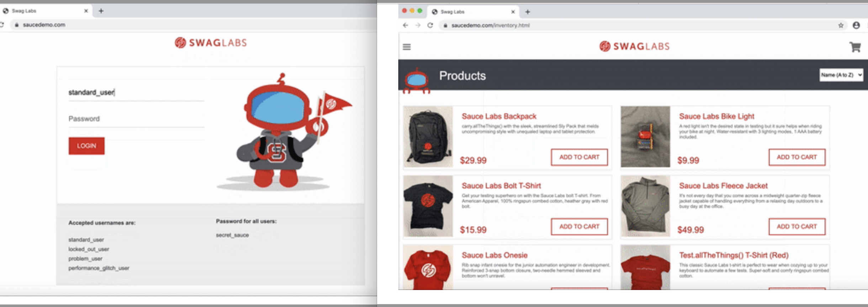Click the 'performance_glitch_user' username text
This screenshot has height=307, width=868.
pos(99,268)
